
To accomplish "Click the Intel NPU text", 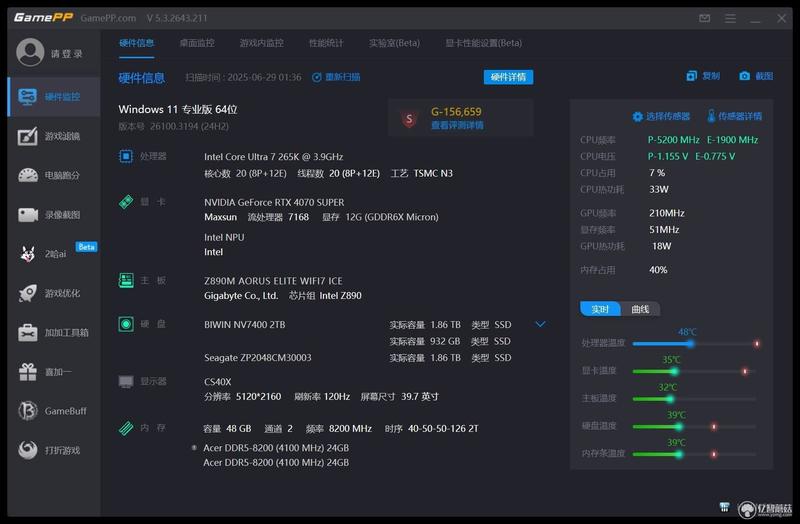I will tap(224, 237).
